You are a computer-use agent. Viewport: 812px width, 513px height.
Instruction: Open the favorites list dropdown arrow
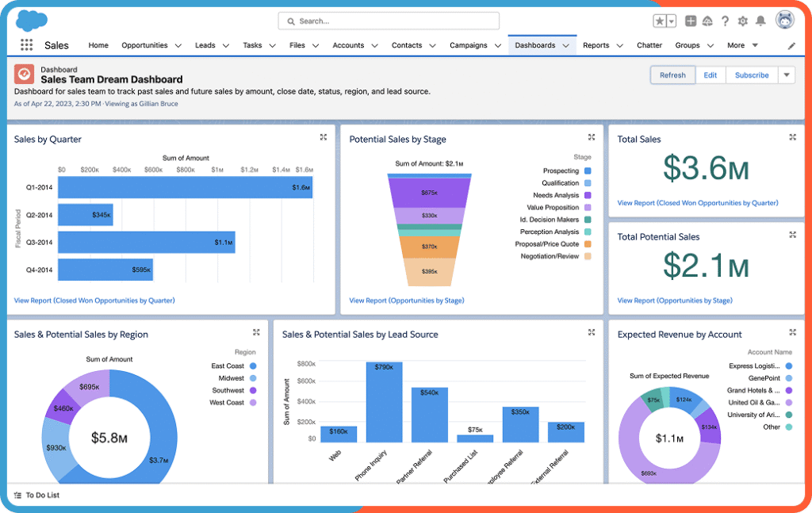pyautogui.click(x=672, y=21)
